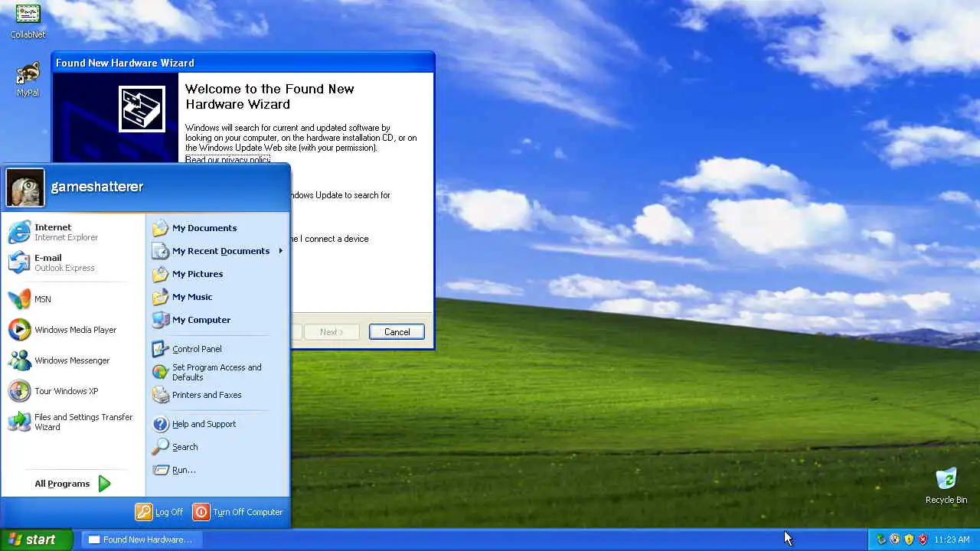Screen dimensions: 980x551
Task: Open Recycle Bin on the desktop
Action: coord(946,486)
